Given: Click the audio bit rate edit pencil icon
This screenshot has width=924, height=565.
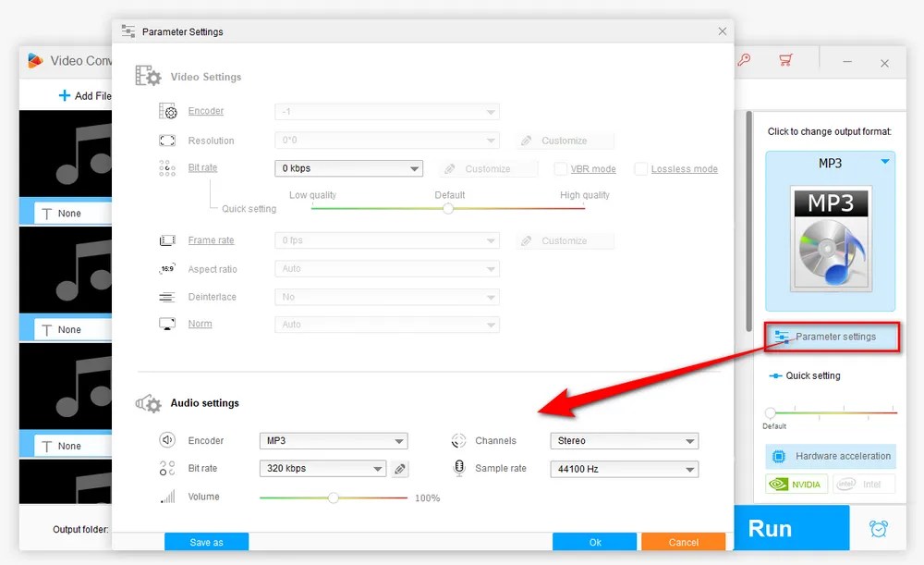Looking at the screenshot, I should 400,469.
